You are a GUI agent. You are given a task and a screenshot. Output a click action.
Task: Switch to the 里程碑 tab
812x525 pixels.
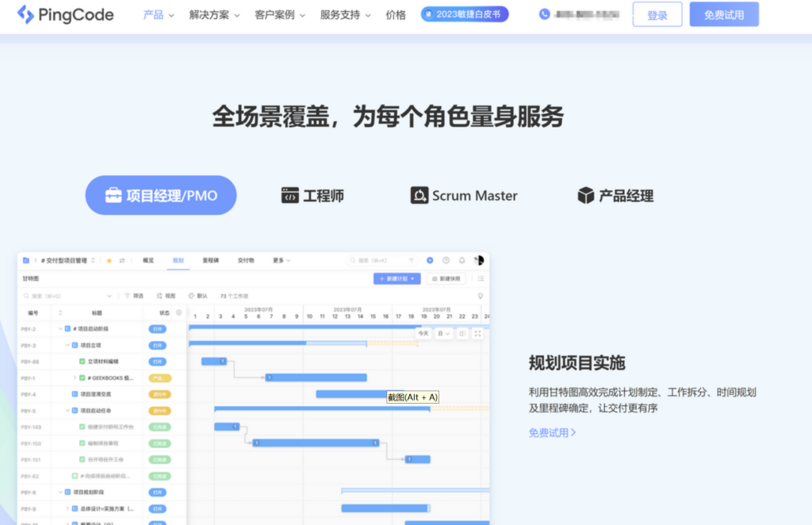click(209, 259)
